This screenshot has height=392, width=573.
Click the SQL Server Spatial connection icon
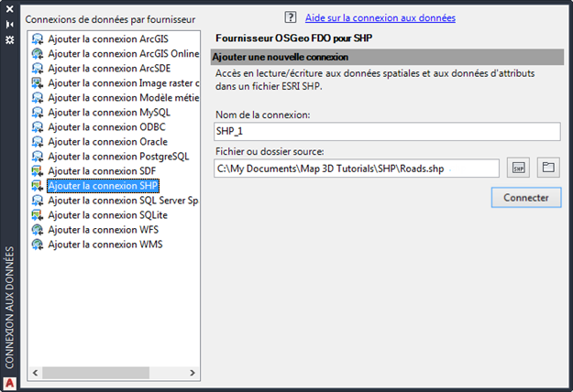coord(38,201)
